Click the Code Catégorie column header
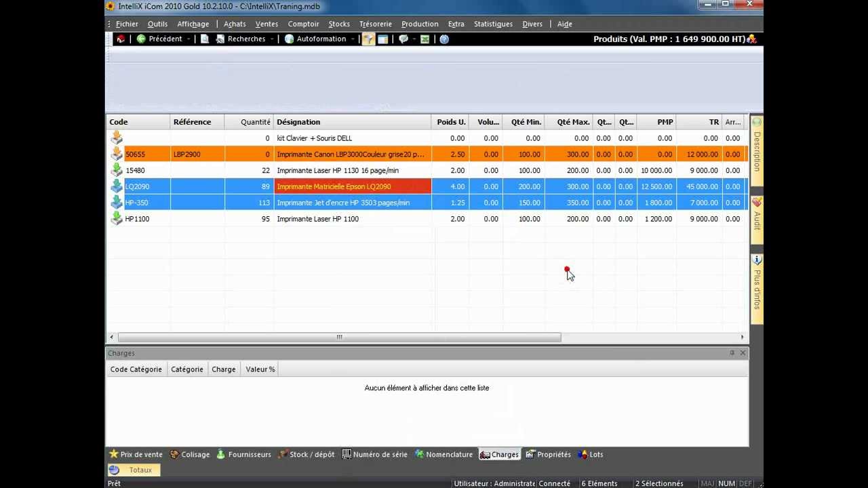This screenshot has height=488, width=868. coord(136,369)
